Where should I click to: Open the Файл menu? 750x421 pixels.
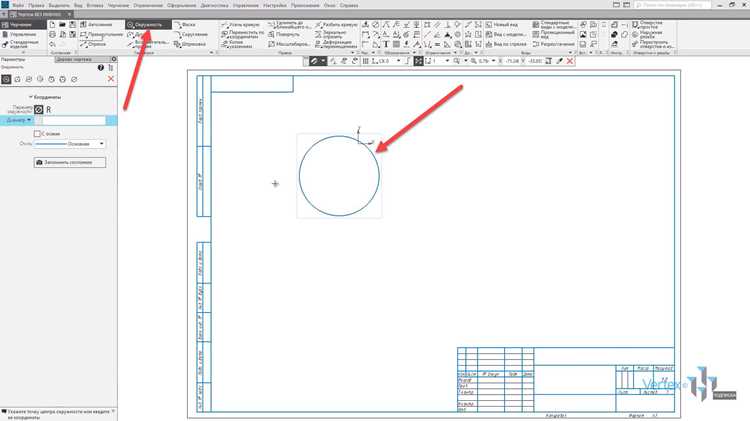(x=18, y=5)
